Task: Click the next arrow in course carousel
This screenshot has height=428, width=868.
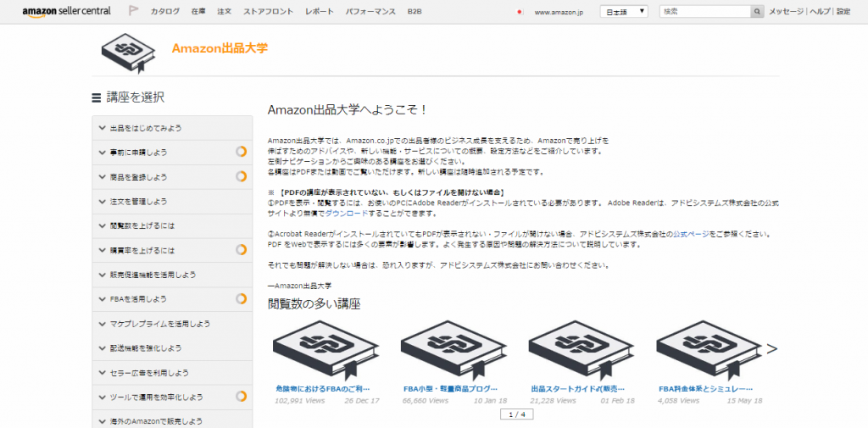Action: point(771,348)
